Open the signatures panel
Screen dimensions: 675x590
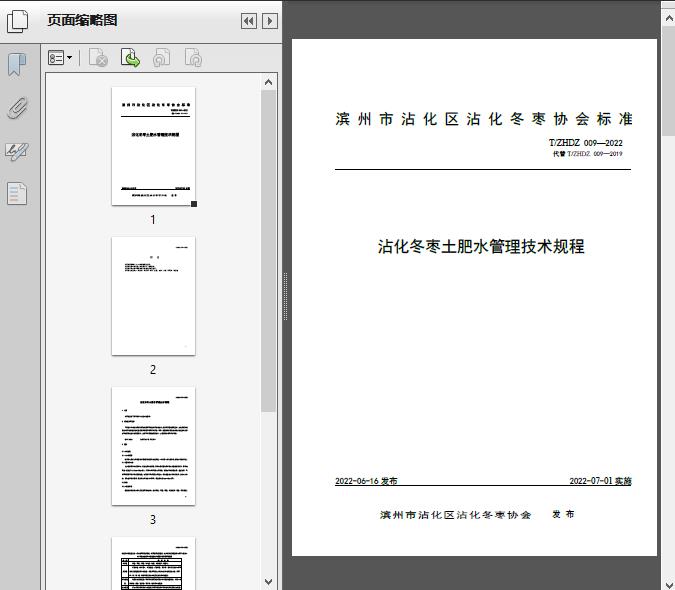tap(17, 151)
